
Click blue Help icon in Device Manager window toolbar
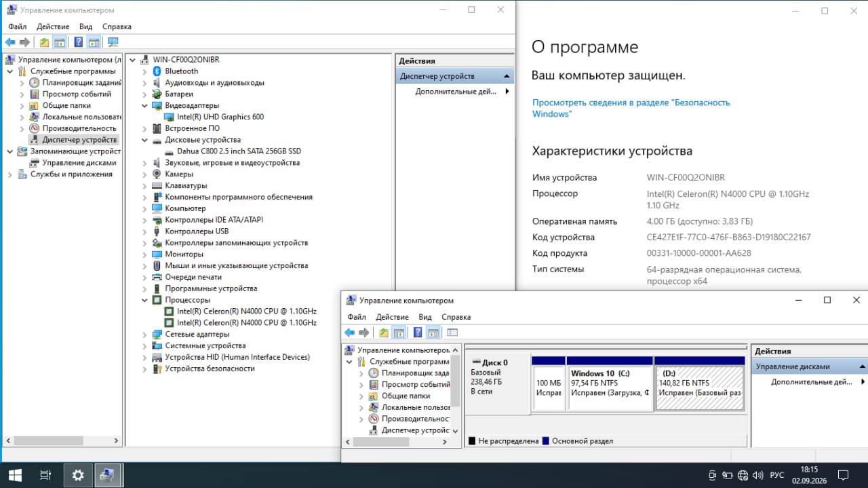point(79,42)
